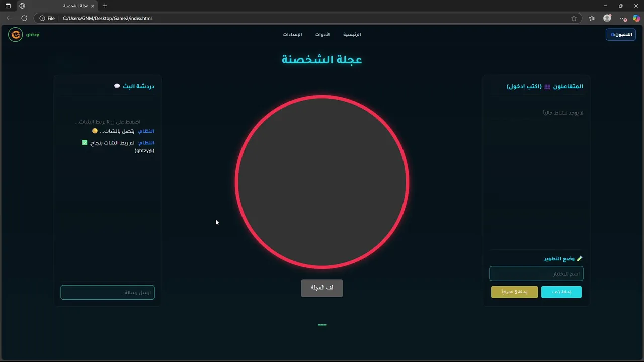Spin the wheel with لف العجلة button
This screenshot has height=362, width=644.
pos(322,288)
